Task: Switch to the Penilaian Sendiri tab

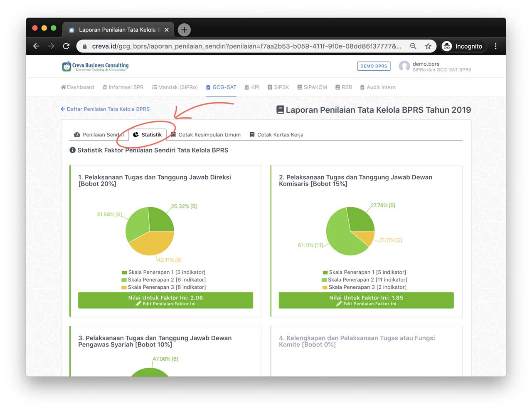Action: click(99, 135)
